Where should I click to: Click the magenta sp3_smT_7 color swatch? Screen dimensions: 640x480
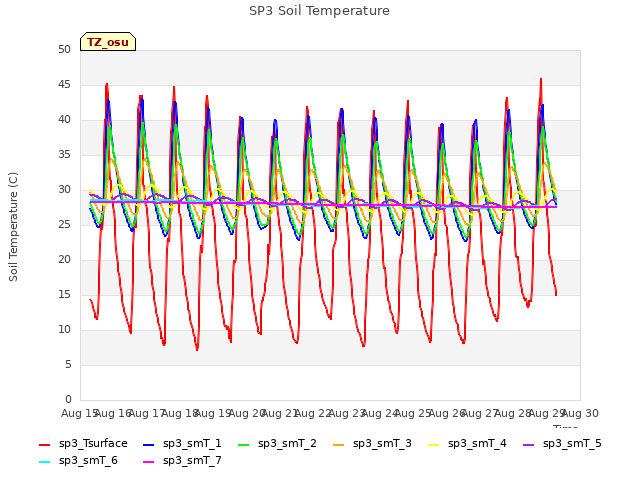tap(149, 462)
